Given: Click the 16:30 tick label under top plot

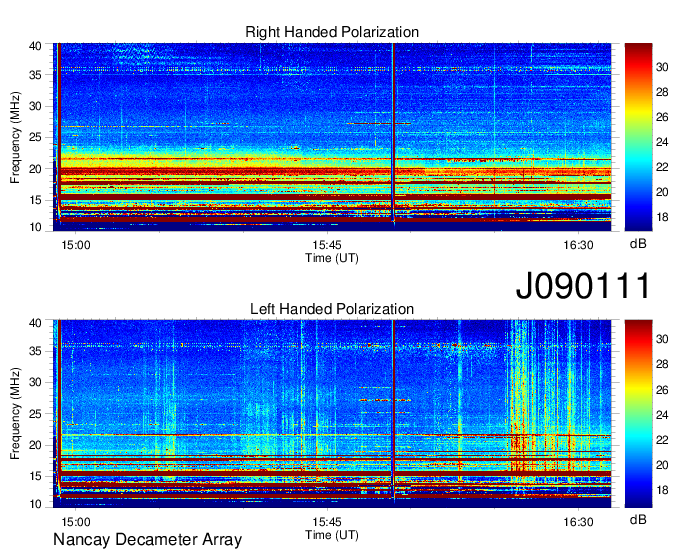Looking at the screenshot, I should (578, 245).
